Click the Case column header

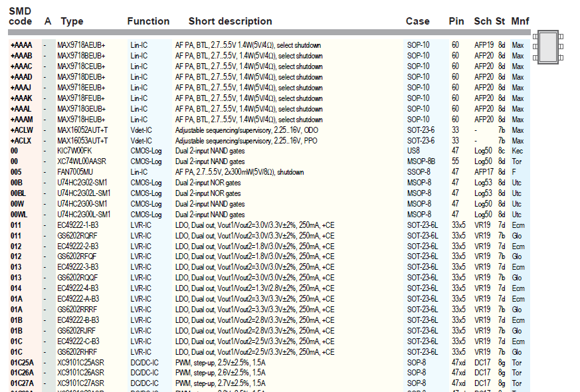(417, 21)
